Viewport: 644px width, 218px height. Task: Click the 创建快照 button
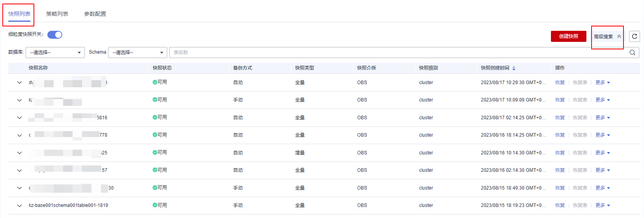[568, 36]
